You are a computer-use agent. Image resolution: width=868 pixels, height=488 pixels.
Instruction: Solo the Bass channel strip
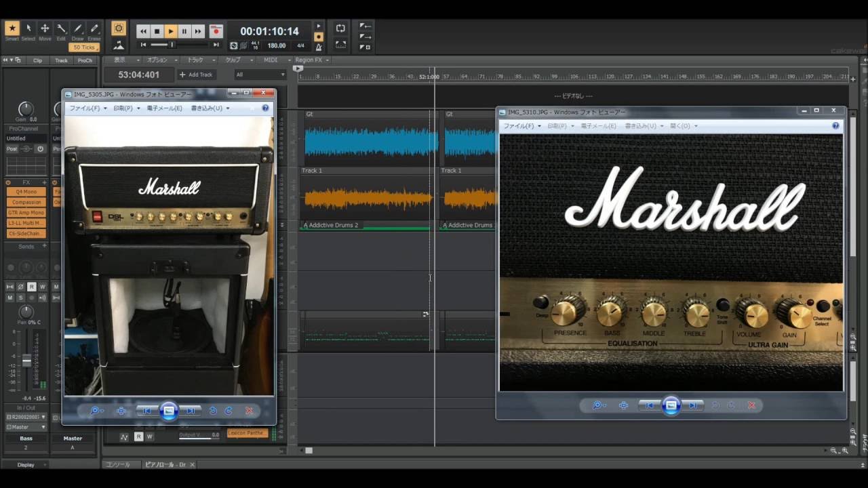point(20,298)
